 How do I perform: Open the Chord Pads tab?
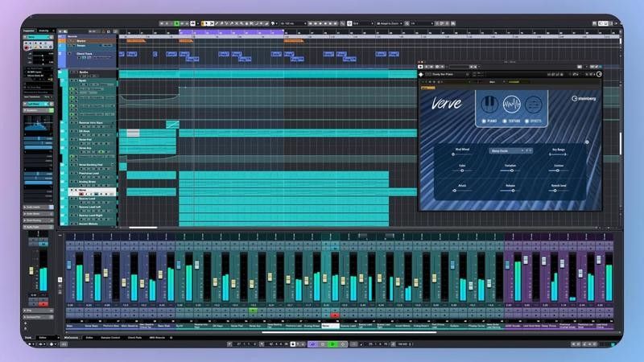tap(134, 338)
